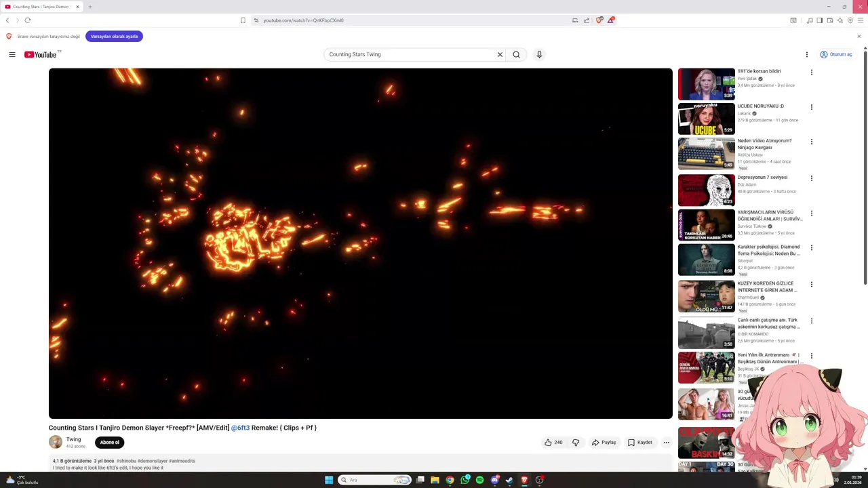
Task: Go to the YouTube home logo
Action: [42, 54]
